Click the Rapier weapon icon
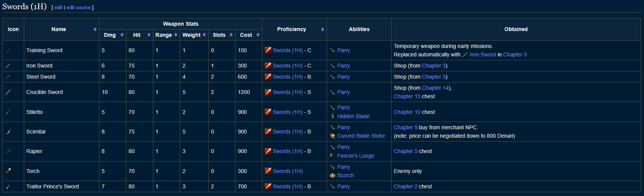 pyautogui.click(x=8, y=151)
